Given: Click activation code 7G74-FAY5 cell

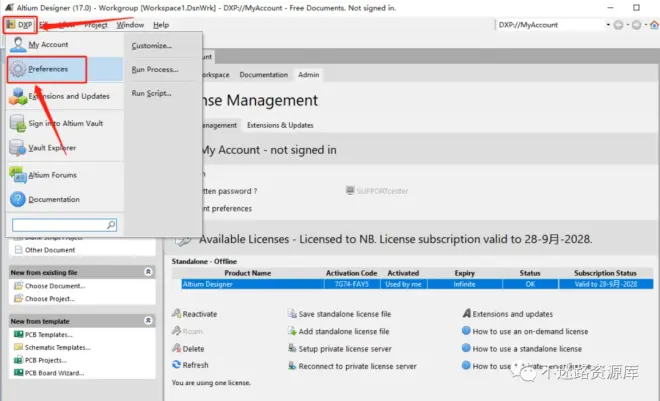Looking at the screenshot, I should tap(352, 284).
